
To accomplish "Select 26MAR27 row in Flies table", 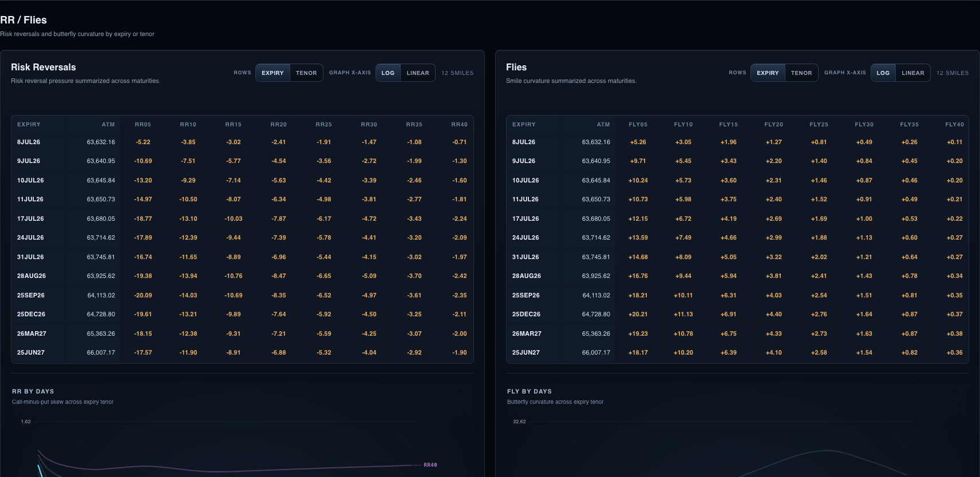I will [737, 333].
